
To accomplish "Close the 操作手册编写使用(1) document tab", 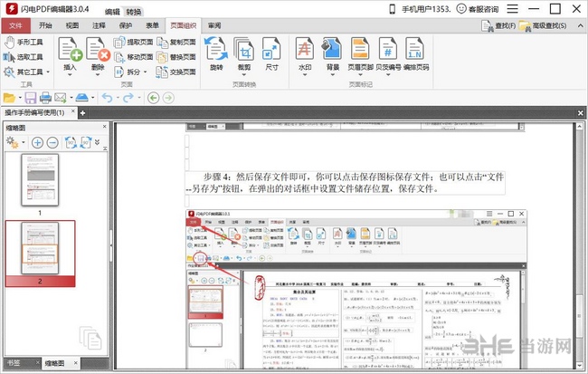I will [73, 111].
